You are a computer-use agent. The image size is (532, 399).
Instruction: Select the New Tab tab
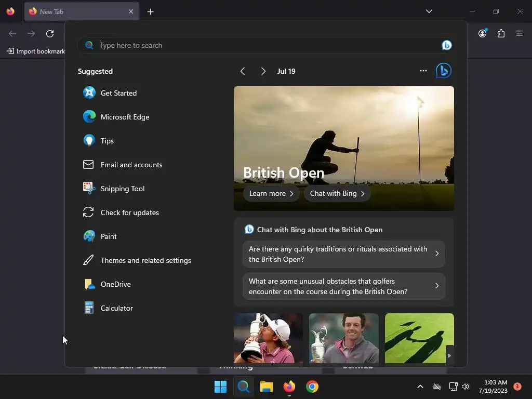[82, 11]
